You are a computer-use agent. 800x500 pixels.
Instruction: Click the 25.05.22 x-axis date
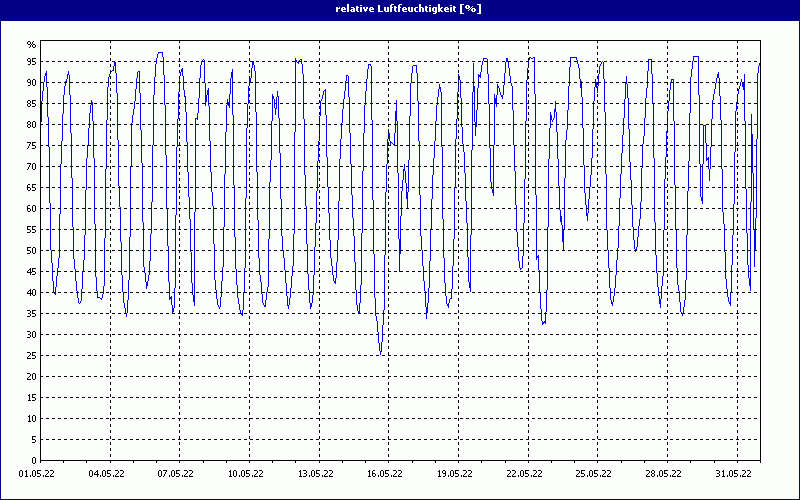[x=593, y=474]
